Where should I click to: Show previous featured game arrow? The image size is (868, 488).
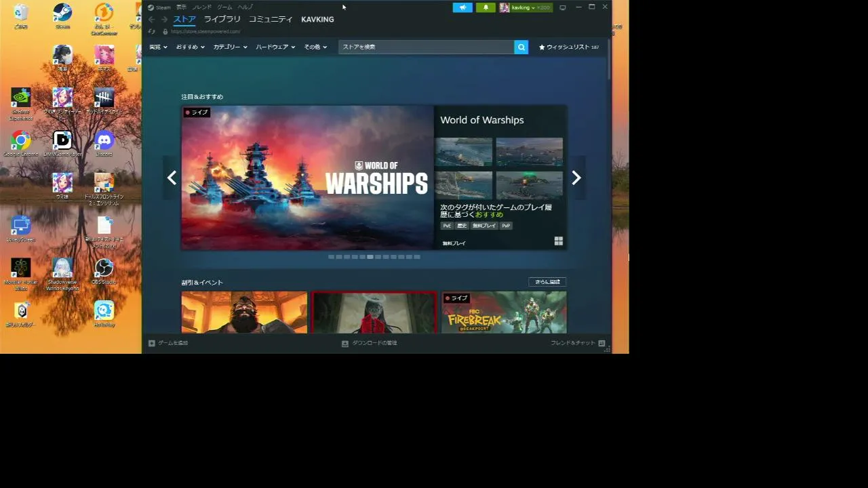(x=172, y=178)
